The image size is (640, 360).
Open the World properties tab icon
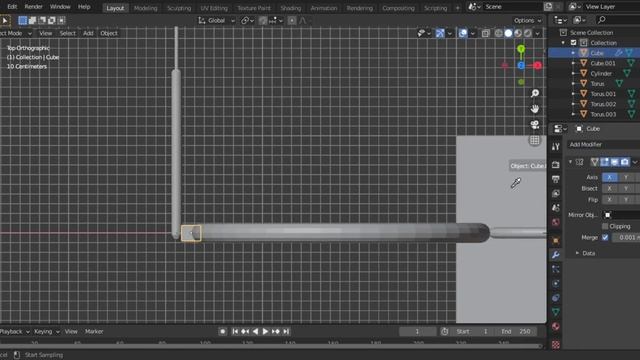(x=556, y=222)
